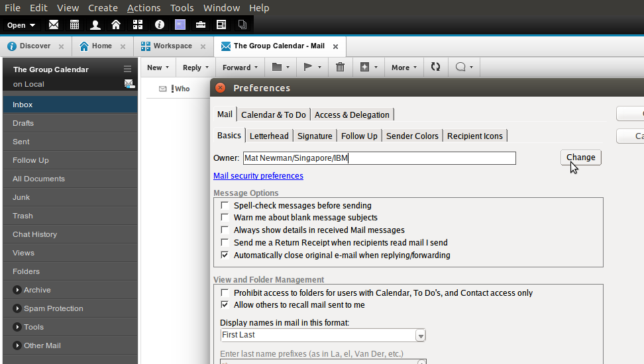Toggle Warn me about blank message subjects
644x364 pixels.
pos(225,218)
